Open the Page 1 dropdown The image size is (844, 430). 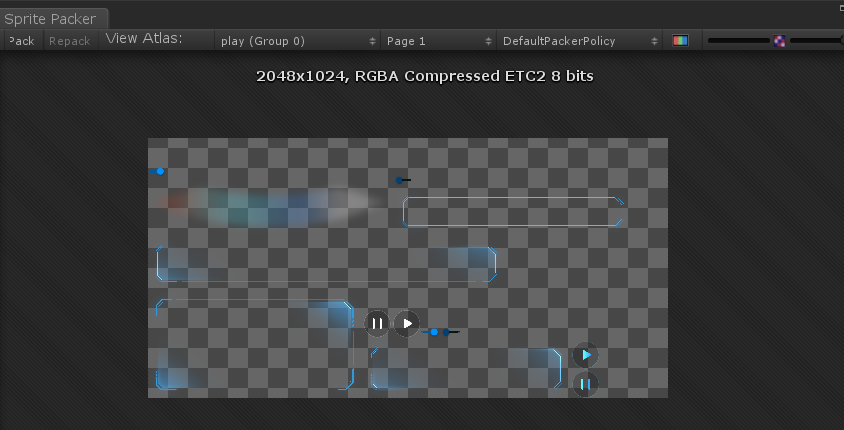tap(438, 41)
